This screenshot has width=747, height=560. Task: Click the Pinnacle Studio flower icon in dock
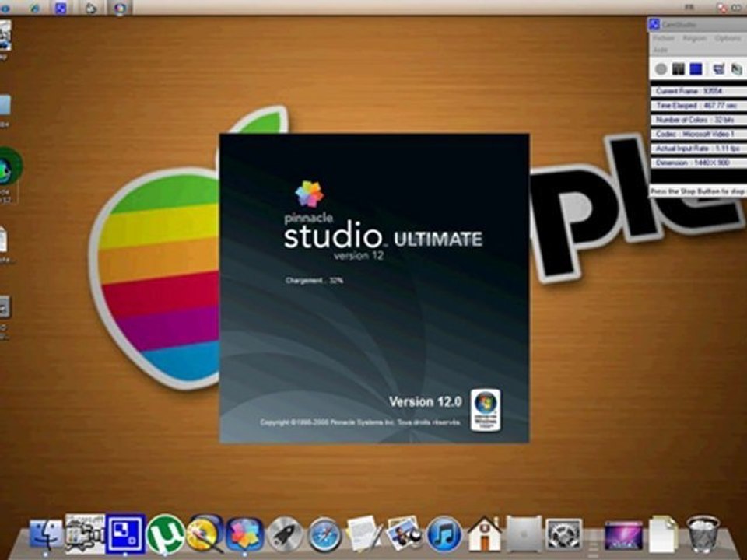click(244, 534)
